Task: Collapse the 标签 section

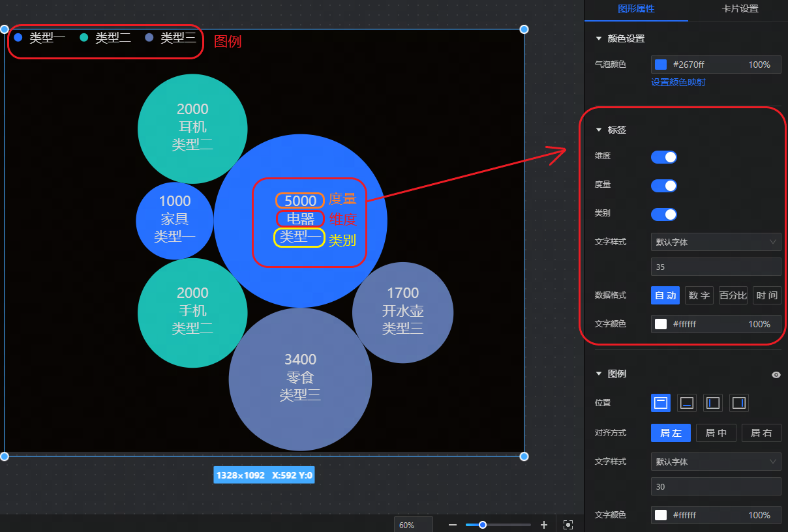Action: tap(599, 130)
